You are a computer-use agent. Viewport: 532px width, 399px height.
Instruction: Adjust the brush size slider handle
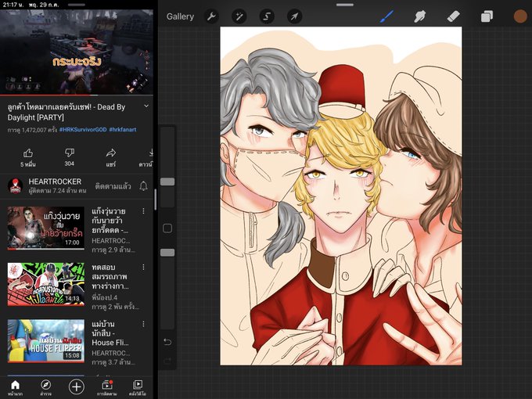[167, 182]
